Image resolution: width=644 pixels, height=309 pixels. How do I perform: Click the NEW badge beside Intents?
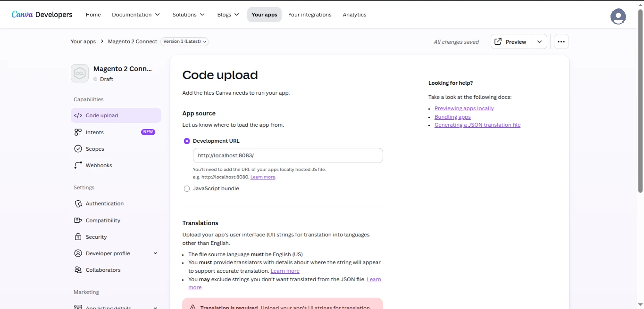point(148,132)
